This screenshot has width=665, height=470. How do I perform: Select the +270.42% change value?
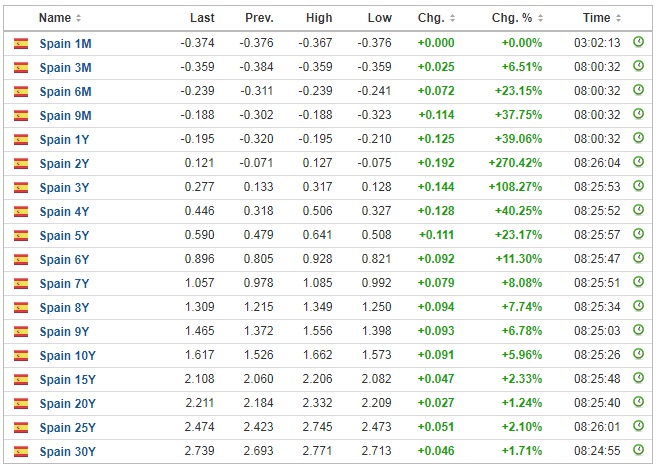click(x=515, y=163)
